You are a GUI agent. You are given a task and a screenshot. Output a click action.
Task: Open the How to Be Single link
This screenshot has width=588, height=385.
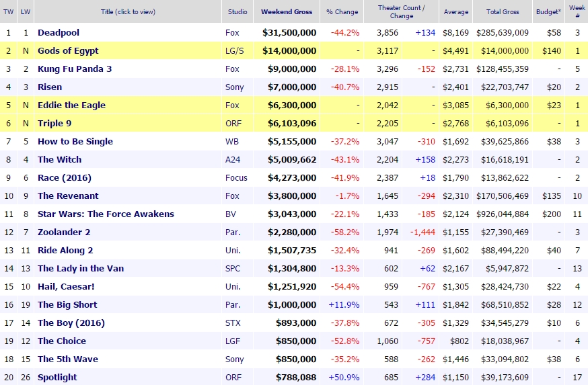pos(75,142)
